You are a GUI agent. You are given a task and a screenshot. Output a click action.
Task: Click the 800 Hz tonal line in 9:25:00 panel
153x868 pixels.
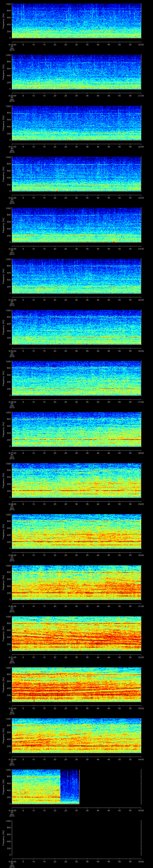click(x=77, y=317)
